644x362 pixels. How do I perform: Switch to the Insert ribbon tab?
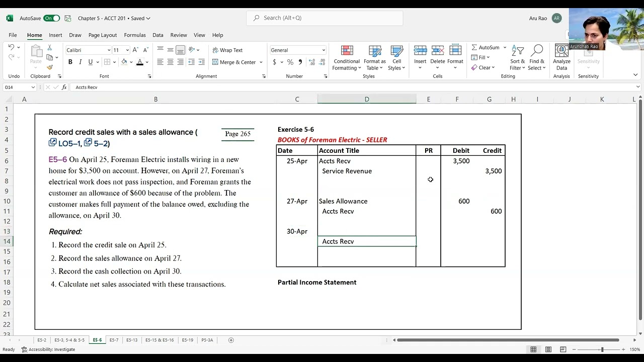55,35
